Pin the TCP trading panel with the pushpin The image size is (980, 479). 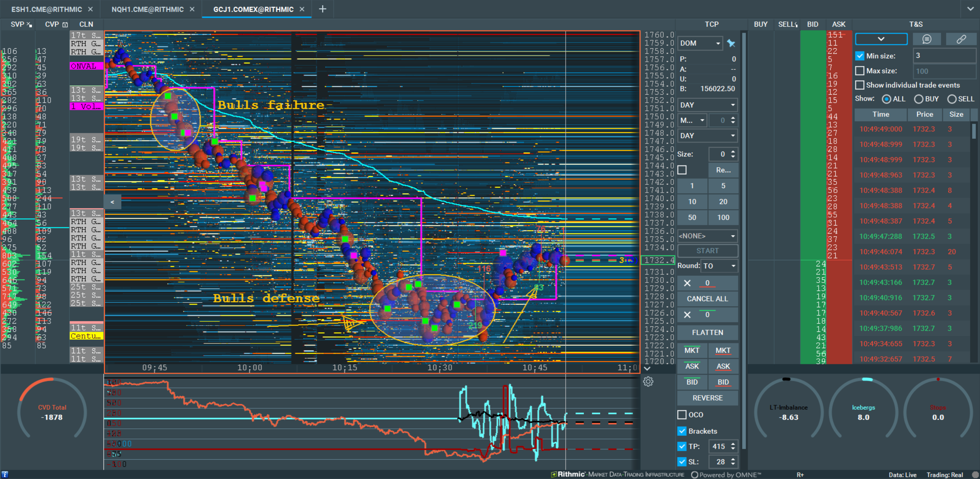731,43
